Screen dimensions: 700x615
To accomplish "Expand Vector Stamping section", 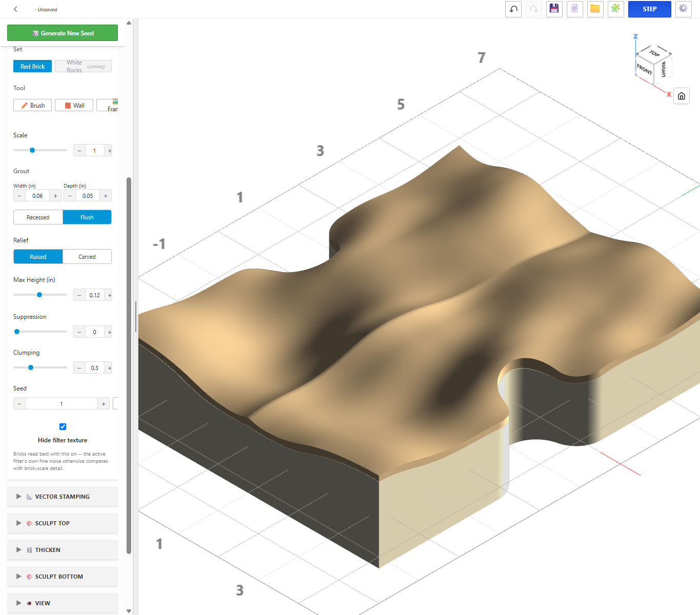I will (x=63, y=497).
